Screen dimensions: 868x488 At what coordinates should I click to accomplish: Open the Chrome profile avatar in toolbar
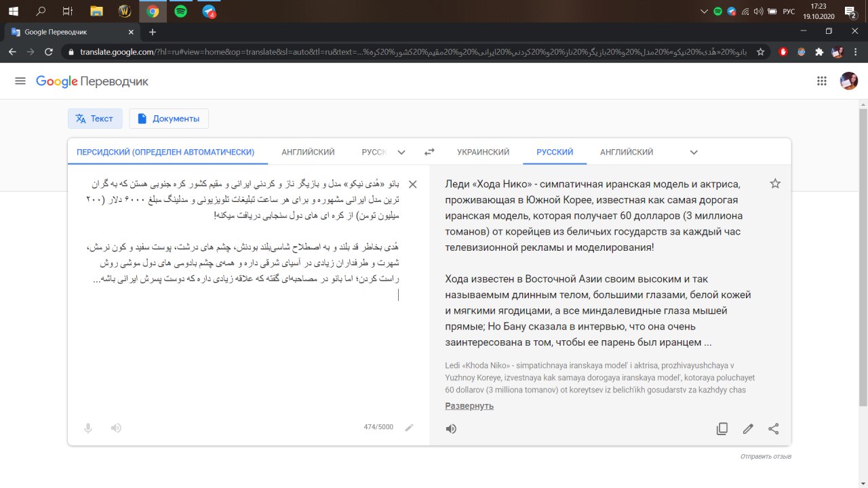coord(837,52)
